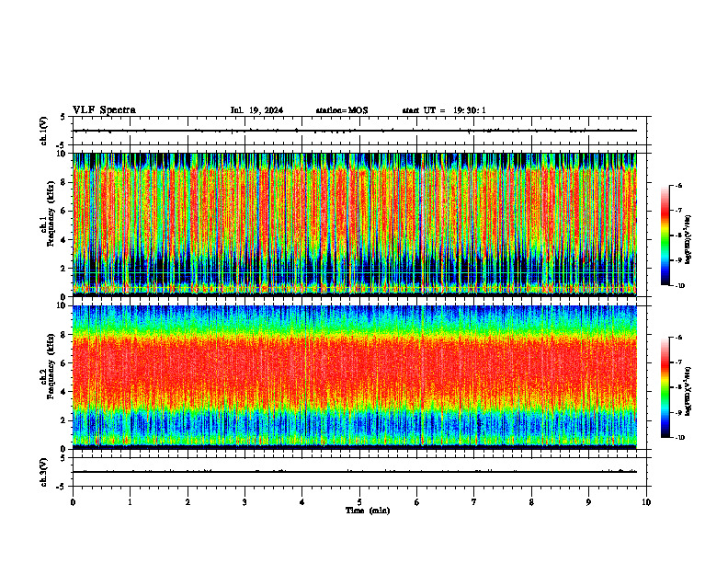Click time axis tick label "3"
The image size is (728, 563).
click(245, 502)
